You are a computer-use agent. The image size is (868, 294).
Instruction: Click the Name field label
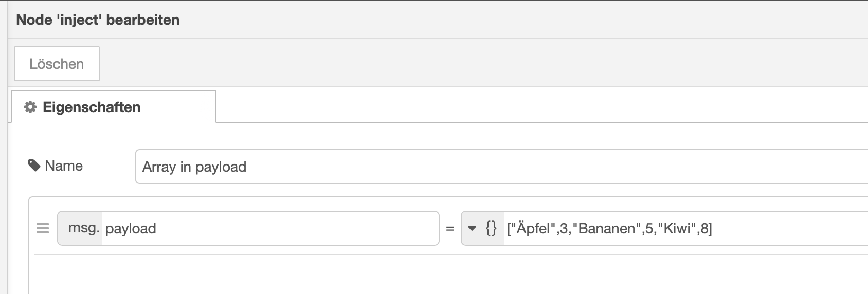(64, 166)
